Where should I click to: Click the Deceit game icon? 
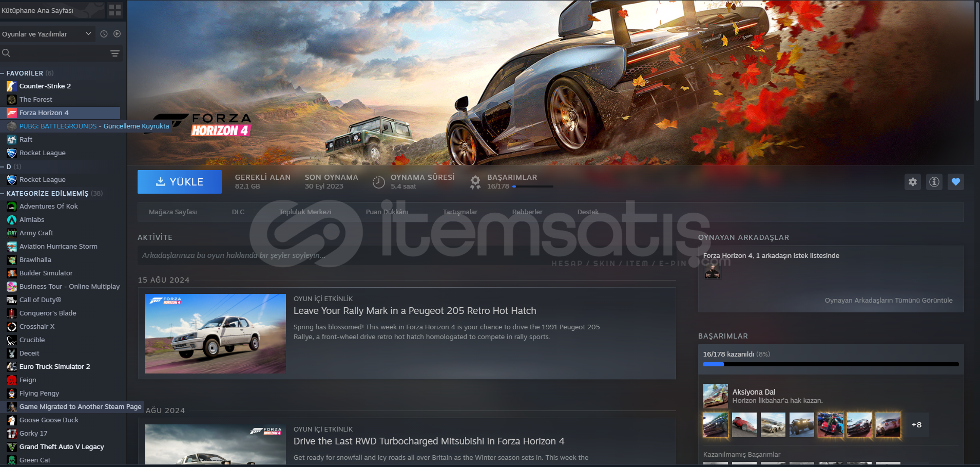tap(12, 353)
